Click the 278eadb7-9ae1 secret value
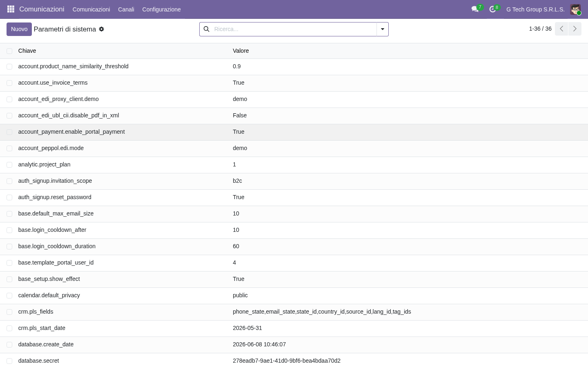 click(x=287, y=361)
